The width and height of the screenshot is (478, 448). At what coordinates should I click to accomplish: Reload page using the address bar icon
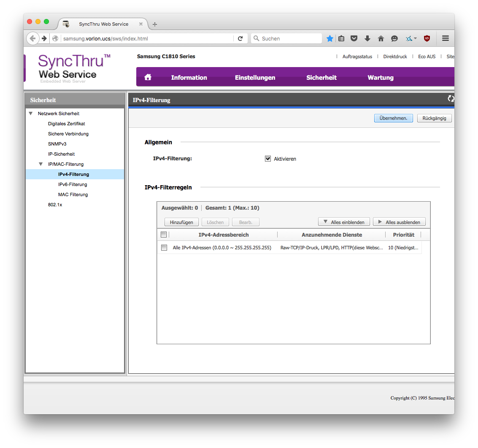240,38
